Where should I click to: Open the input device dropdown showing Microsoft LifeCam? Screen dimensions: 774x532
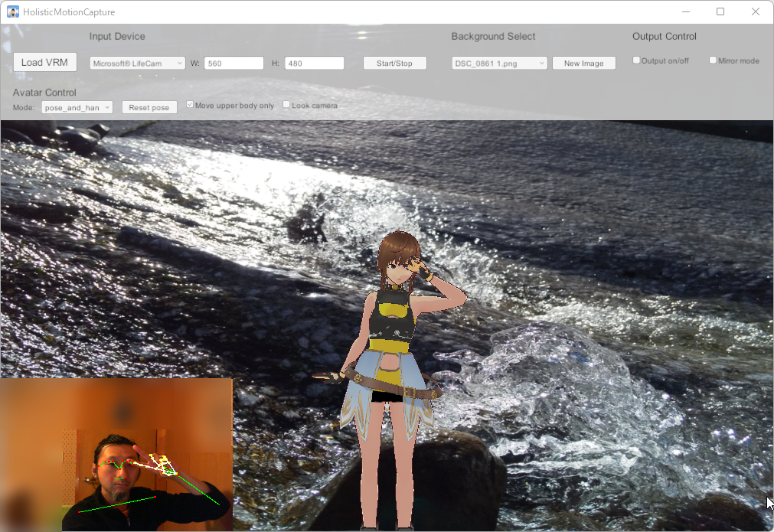pos(136,62)
